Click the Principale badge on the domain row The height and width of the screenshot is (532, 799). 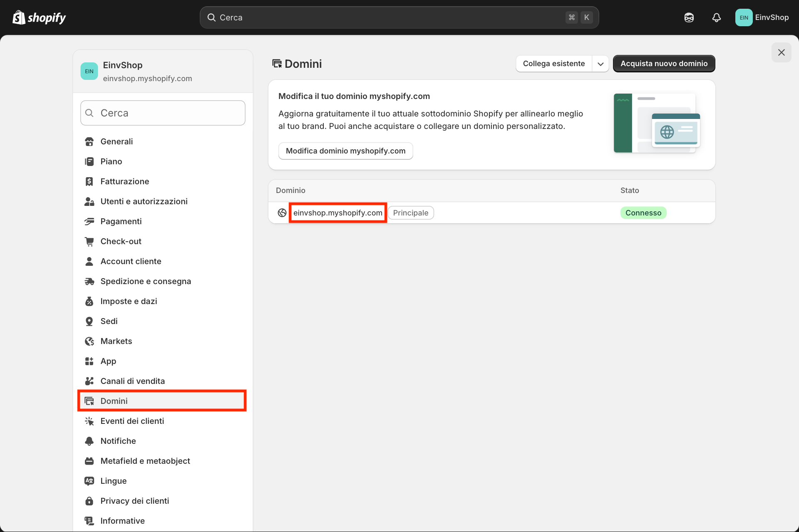411,213
